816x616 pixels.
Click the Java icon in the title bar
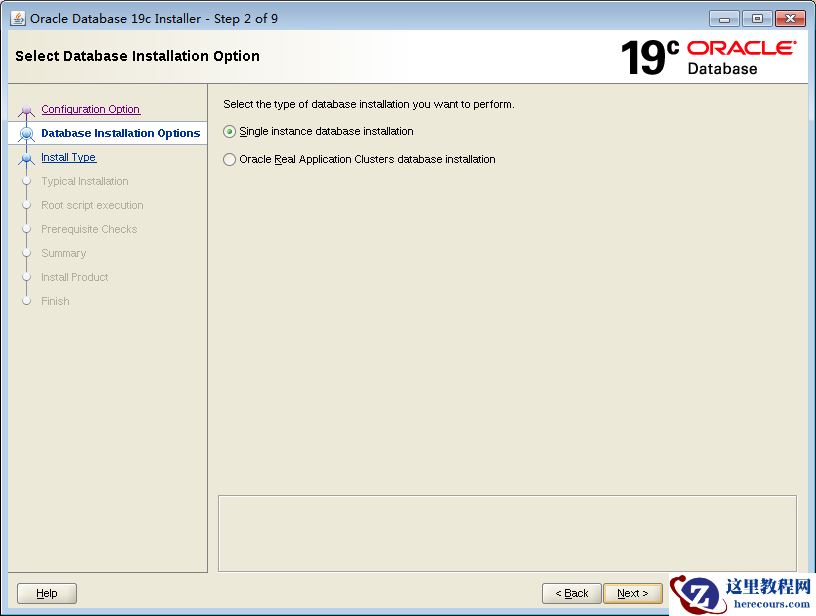(18, 19)
